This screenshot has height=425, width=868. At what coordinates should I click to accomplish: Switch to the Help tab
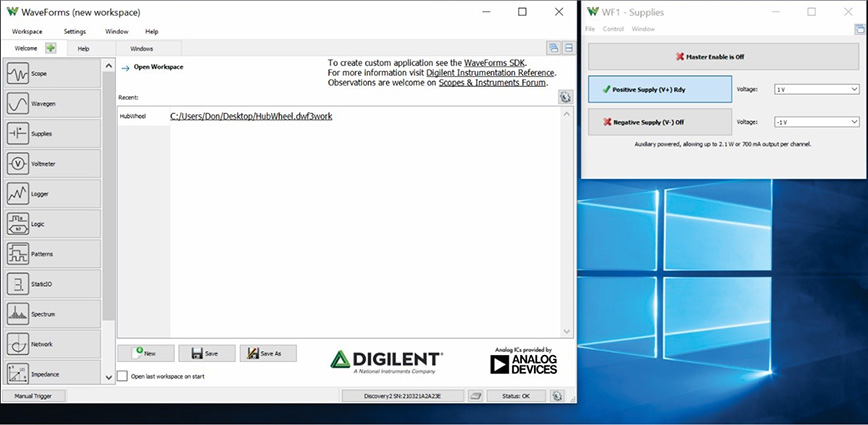(x=83, y=48)
